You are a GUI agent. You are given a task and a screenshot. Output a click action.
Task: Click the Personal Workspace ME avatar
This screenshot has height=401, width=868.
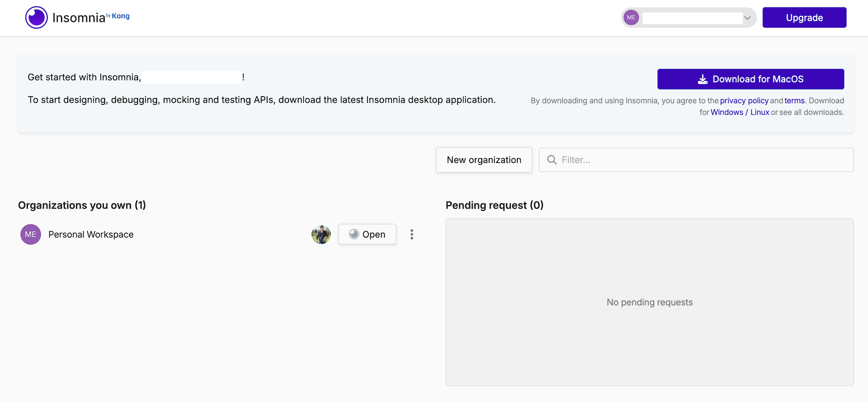(x=31, y=235)
